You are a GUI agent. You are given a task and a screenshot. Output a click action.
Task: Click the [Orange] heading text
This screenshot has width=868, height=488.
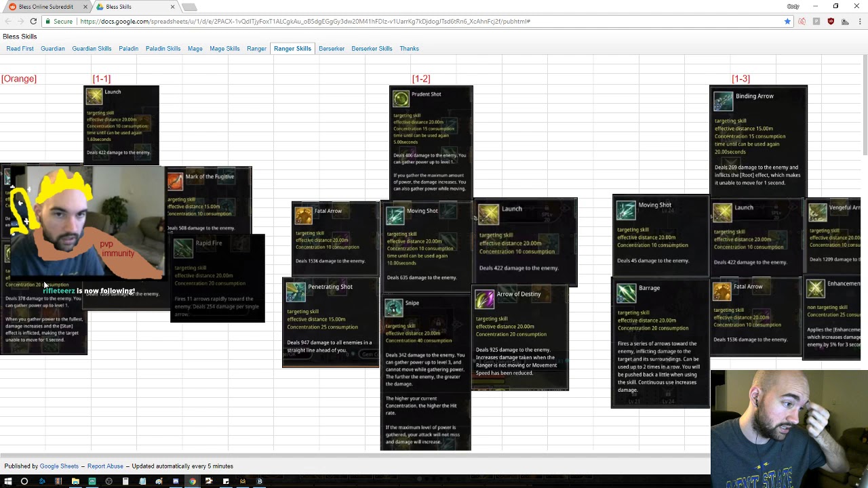[x=19, y=79]
